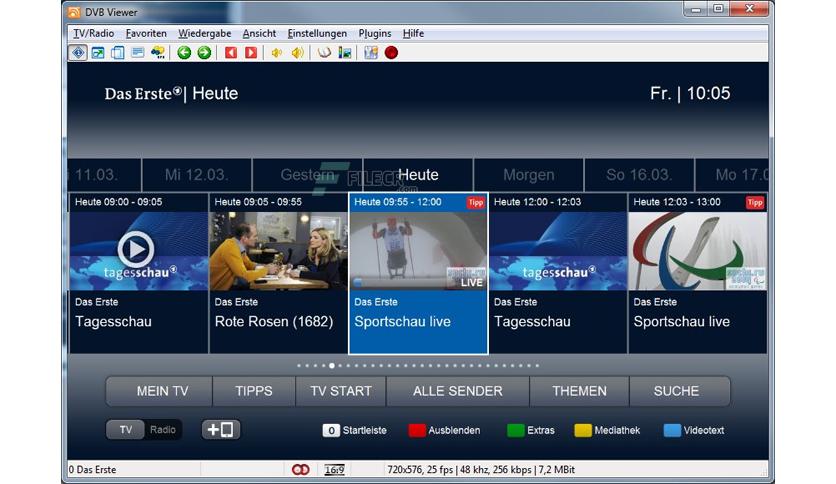Open the Sportschau live 09:55 thumbnail
This screenshot has height=484, width=836.
[418, 251]
